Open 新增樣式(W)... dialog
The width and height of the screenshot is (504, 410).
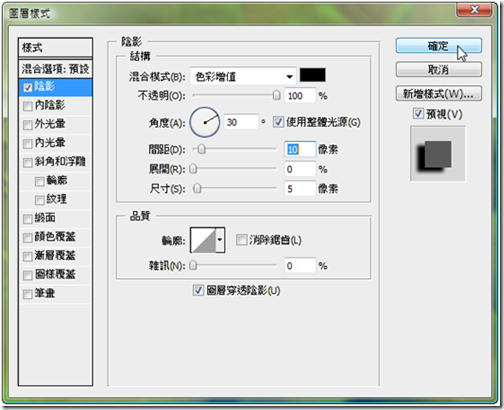click(x=438, y=94)
